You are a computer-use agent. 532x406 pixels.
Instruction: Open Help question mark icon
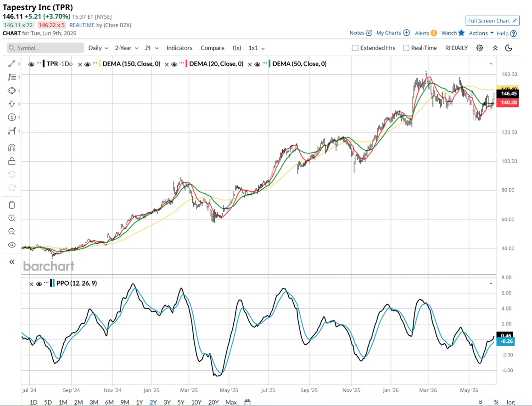[x=514, y=34]
